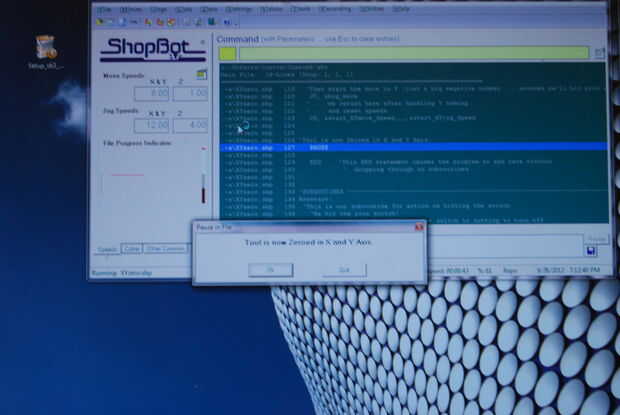Open the Help menu
The image size is (620, 415).
(401, 9)
